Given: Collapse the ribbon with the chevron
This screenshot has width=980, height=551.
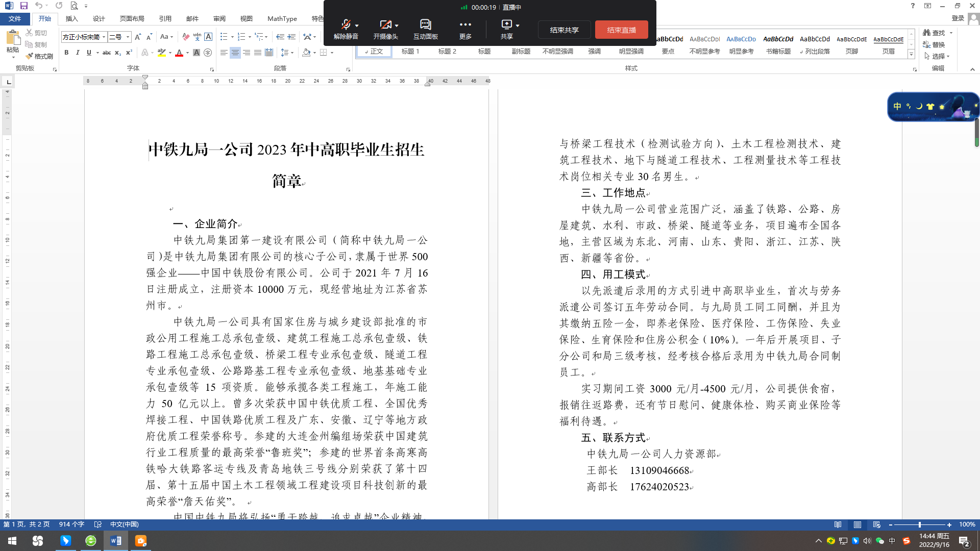Looking at the screenshot, I should click(972, 69).
